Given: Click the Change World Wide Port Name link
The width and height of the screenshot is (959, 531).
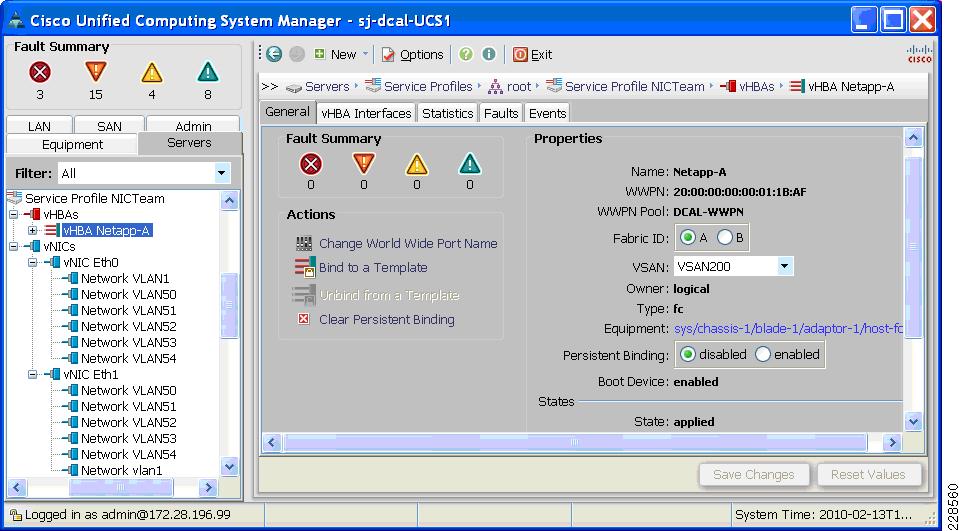Looking at the screenshot, I should pyautogui.click(x=408, y=243).
